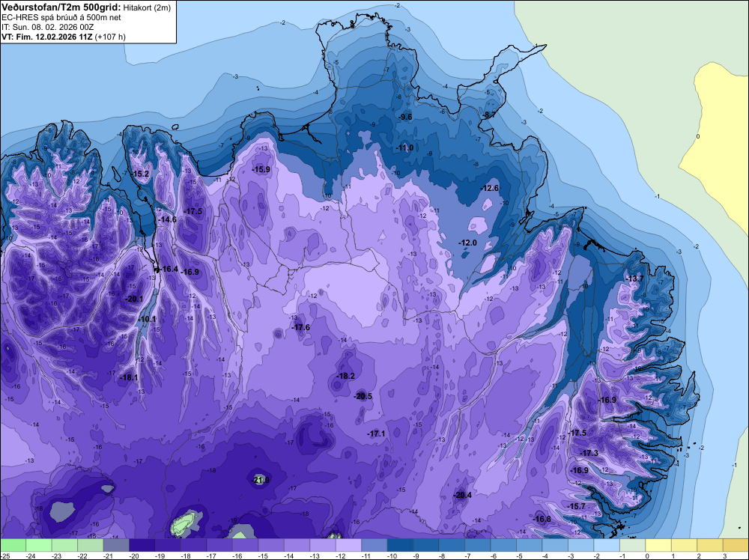
Task: Click the title text "Veðurstofan/T2m 500grid:"
Action: (x=61, y=7)
